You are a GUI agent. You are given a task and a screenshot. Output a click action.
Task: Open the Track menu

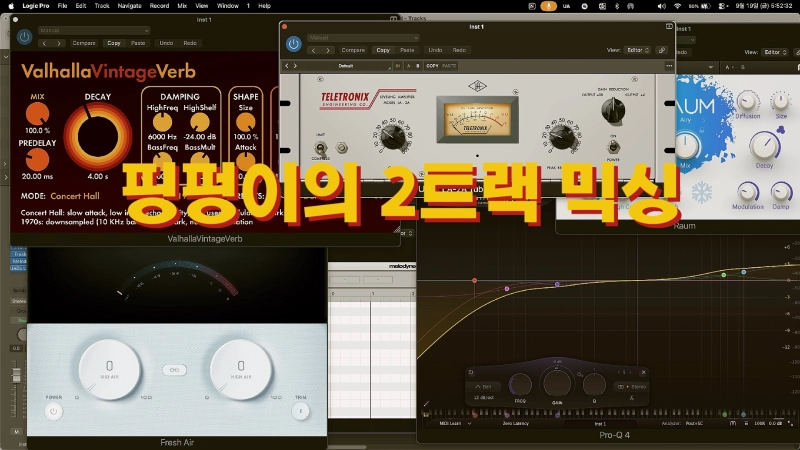pos(102,6)
